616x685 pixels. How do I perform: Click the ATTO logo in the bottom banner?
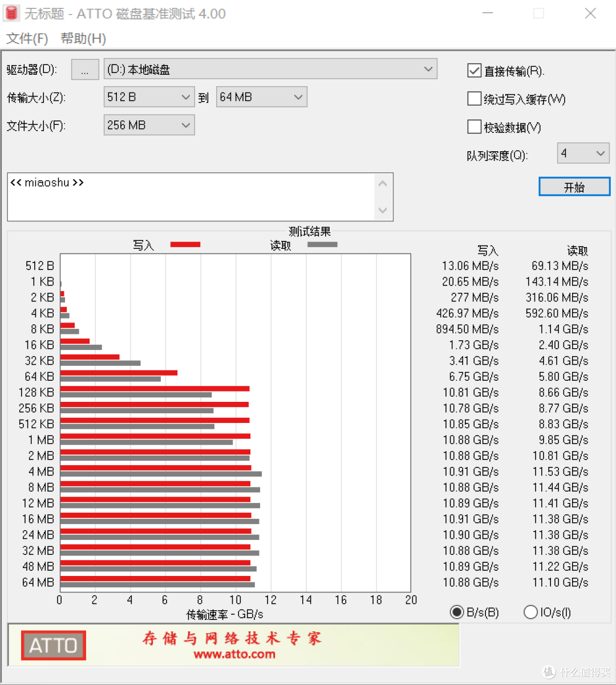click(52, 645)
